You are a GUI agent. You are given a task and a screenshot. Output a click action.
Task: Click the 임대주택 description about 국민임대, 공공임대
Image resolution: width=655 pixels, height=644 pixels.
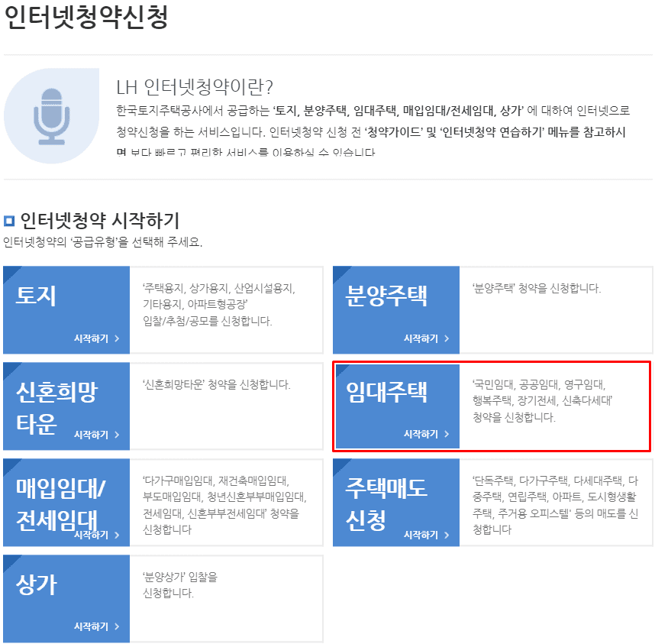click(543, 401)
